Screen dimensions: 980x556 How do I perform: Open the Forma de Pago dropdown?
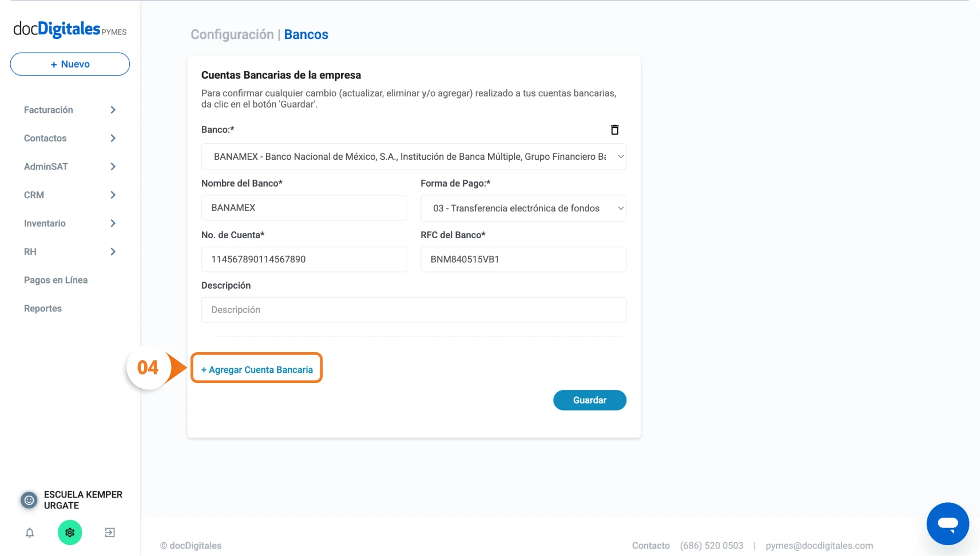click(x=523, y=208)
